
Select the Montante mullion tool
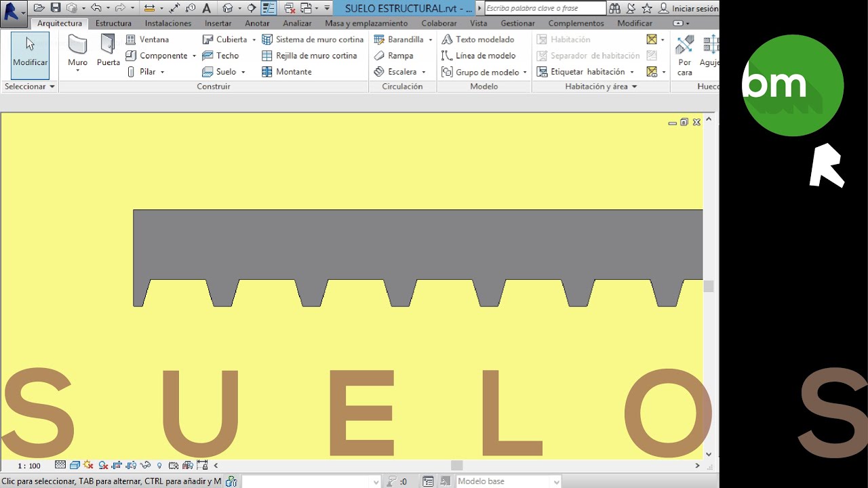pos(286,72)
